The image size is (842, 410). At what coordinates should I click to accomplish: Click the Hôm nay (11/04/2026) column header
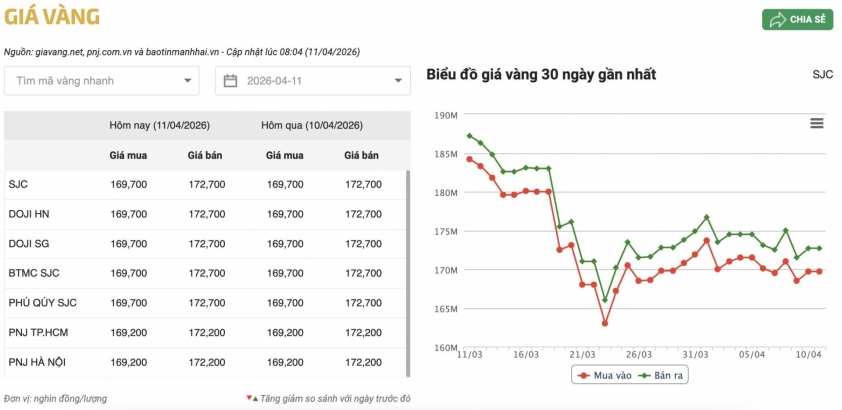[x=159, y=126]
